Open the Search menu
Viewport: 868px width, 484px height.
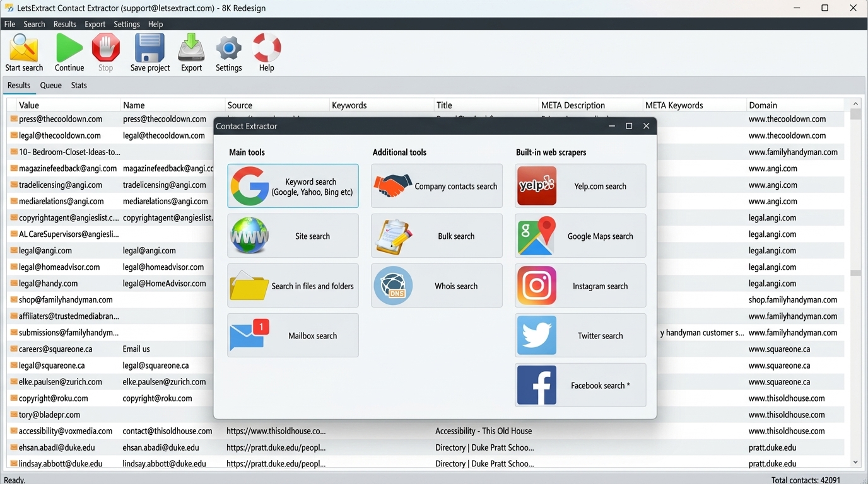[x=34, y=24]
